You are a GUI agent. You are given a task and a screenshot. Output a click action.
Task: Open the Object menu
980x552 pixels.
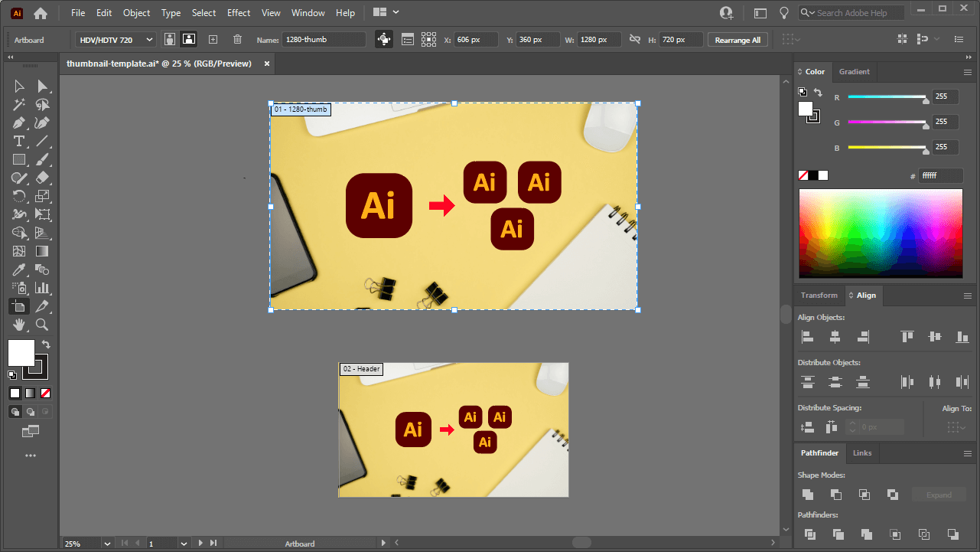(x=137, y=13)
